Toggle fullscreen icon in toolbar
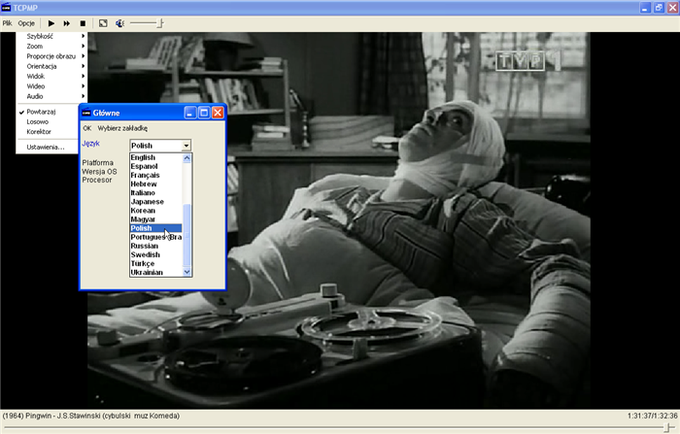This screenshot has height=434, width=680. click(x=103, y=23)
